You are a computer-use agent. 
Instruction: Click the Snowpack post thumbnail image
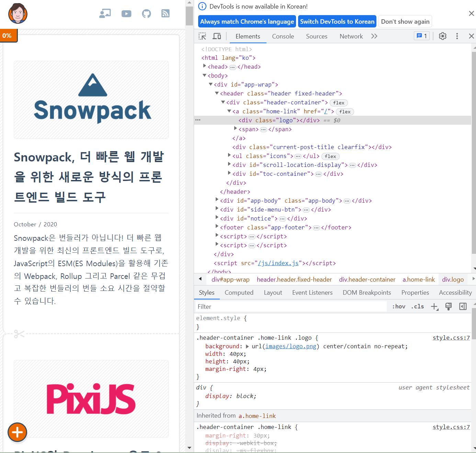[x=91, y=100]
